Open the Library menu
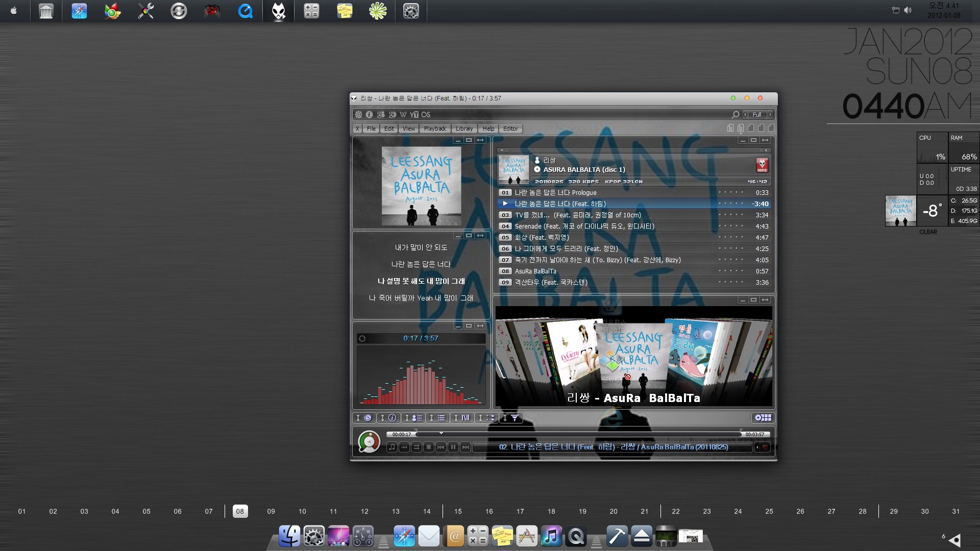 point(464,129)
